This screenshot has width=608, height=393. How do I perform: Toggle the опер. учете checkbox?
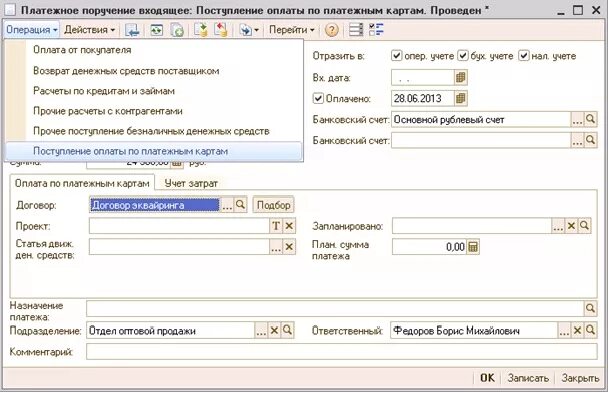point(396,55)
